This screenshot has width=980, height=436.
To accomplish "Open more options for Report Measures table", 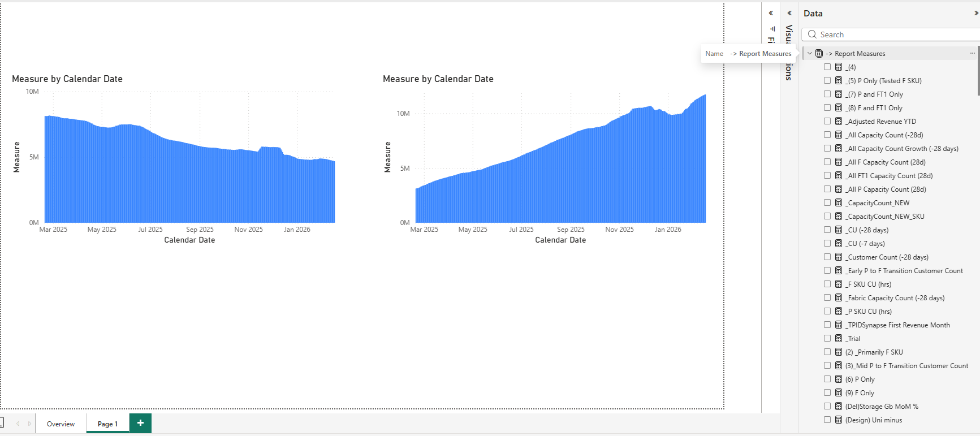I will pos(972,53).
